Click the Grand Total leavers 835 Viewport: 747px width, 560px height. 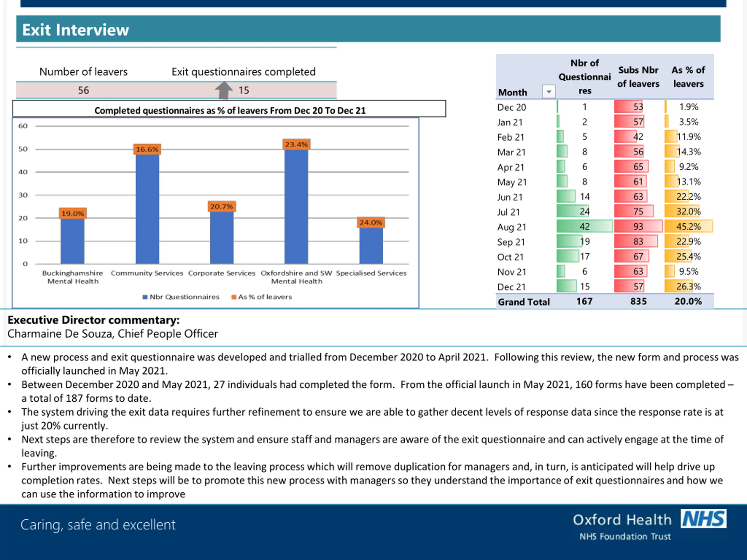click(x=638, y=301)
